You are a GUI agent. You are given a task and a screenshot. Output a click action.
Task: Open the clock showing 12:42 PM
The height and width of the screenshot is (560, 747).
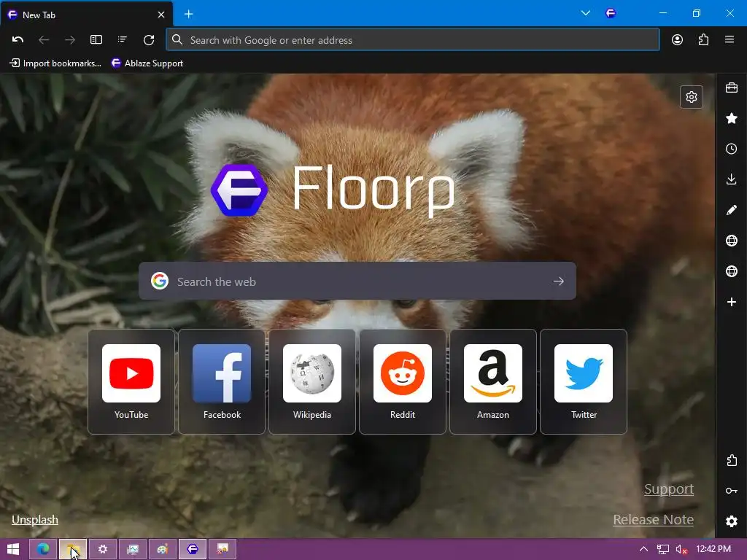[713, 549]
